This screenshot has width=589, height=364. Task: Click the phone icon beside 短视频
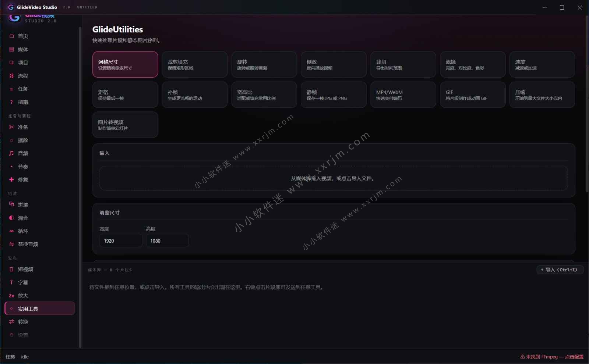point(11,270)
